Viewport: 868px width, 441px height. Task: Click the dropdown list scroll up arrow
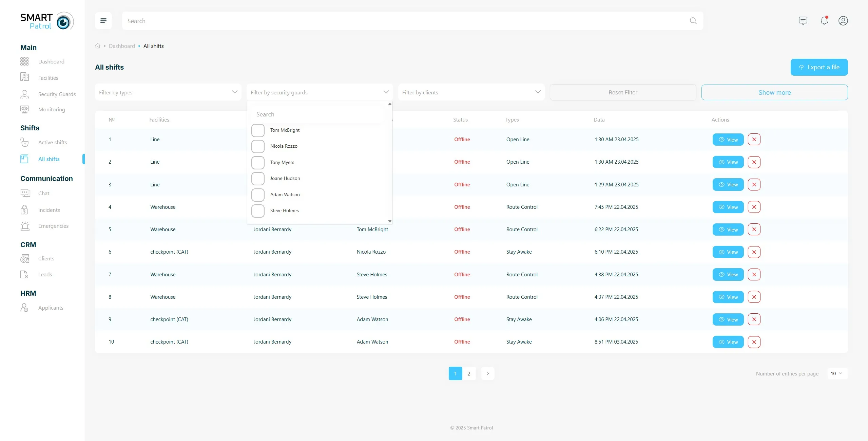click(390, 104)
